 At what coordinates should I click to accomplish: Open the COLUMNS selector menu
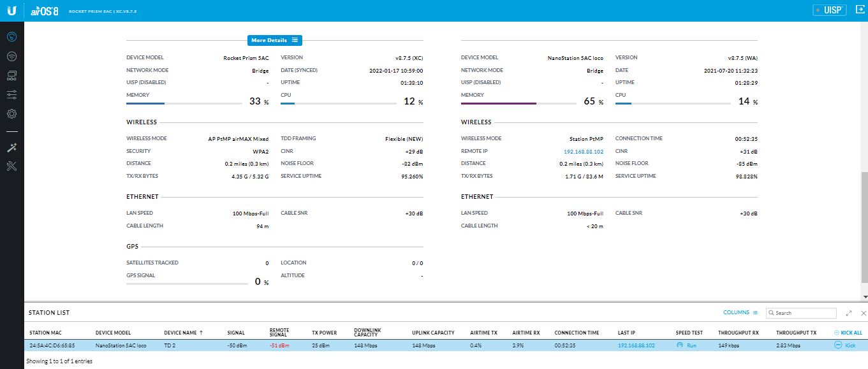coord(740,312)
